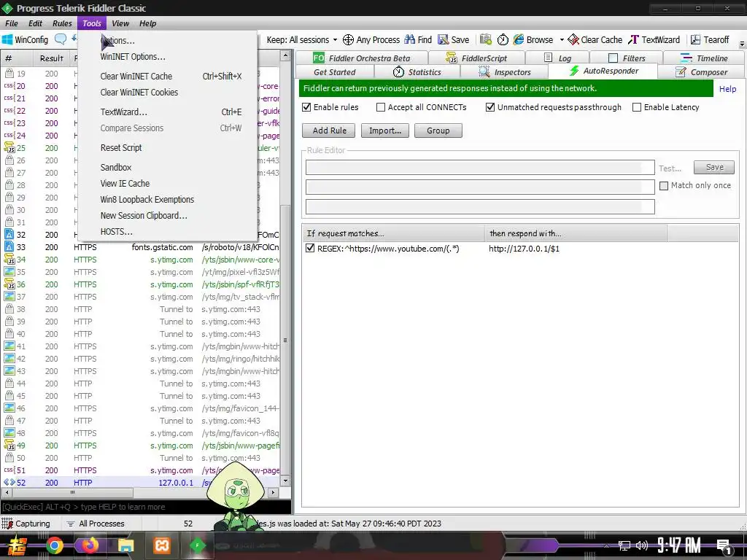The image size is (747, 560).
Task: Click the third Rule Editor input field
Action: click(480, 206)
